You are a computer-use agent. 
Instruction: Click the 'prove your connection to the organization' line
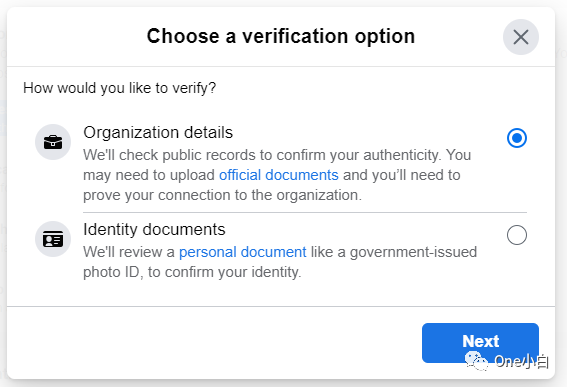[x=222, y=195]
